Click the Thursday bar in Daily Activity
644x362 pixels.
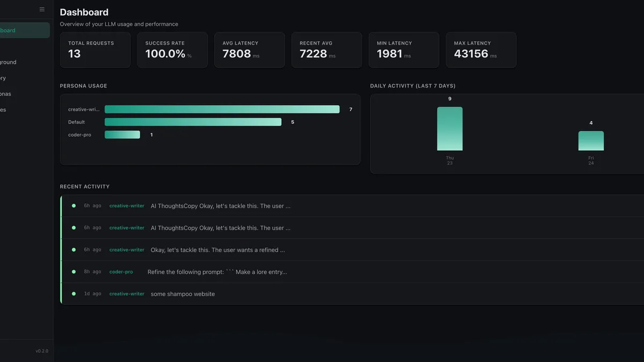450,129
